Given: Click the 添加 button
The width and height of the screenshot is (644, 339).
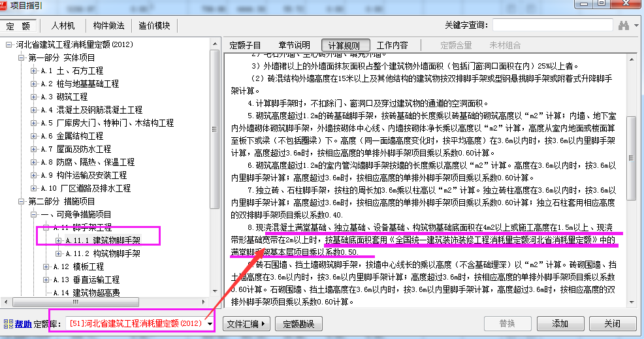Looking at the screenshot, I should point(560,324).
